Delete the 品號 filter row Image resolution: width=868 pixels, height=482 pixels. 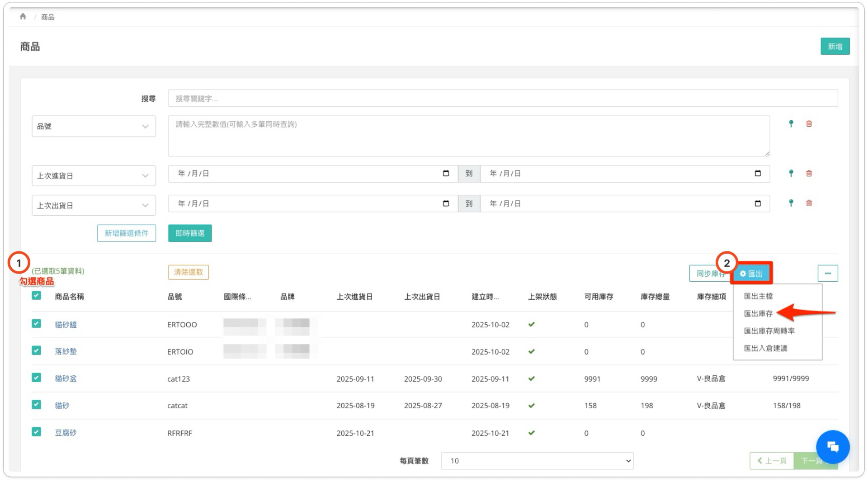[809, 124]
